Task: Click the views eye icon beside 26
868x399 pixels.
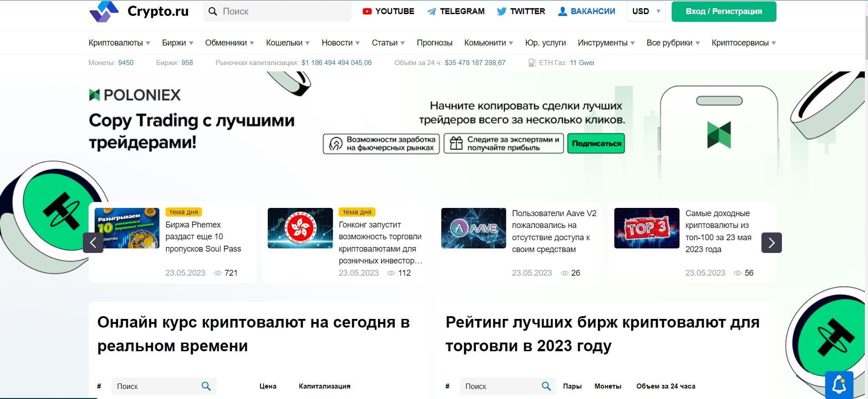Action: click(x=565, y=273)
